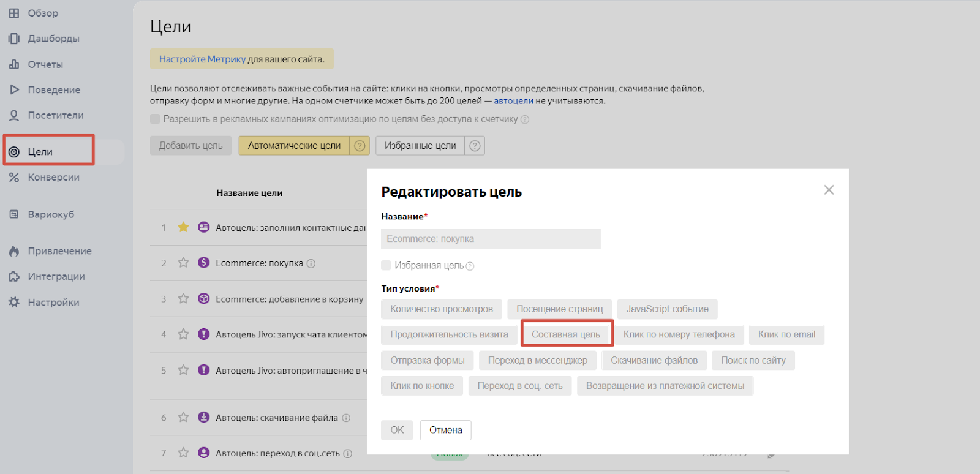980x474 pixels.
Task: Open the автоцели link in description
Action: click(x=513, y=101)
